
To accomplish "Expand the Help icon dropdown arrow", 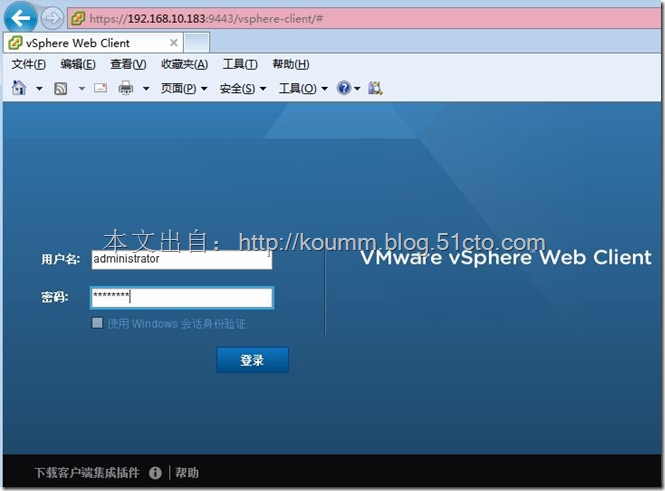I will [357, 88].
